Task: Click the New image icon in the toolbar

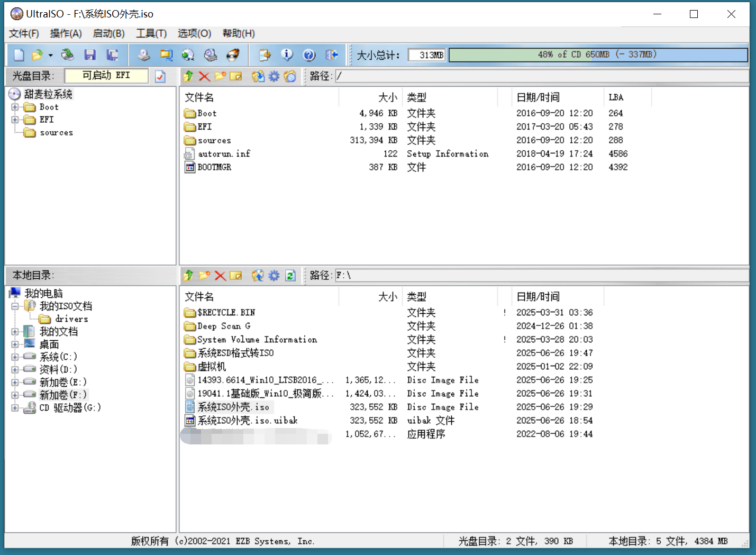Action: point(19,55)
